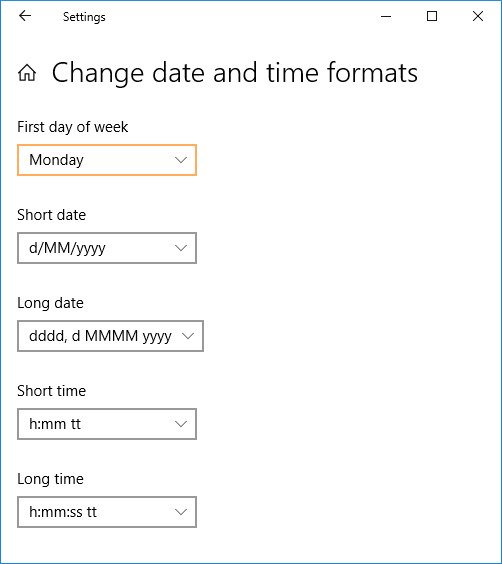Open the First day of week dropdown

(107, 160)
